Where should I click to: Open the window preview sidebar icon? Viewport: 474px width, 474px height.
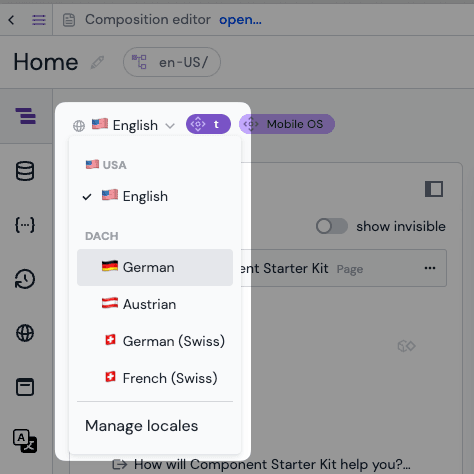(x=25, y=387)
